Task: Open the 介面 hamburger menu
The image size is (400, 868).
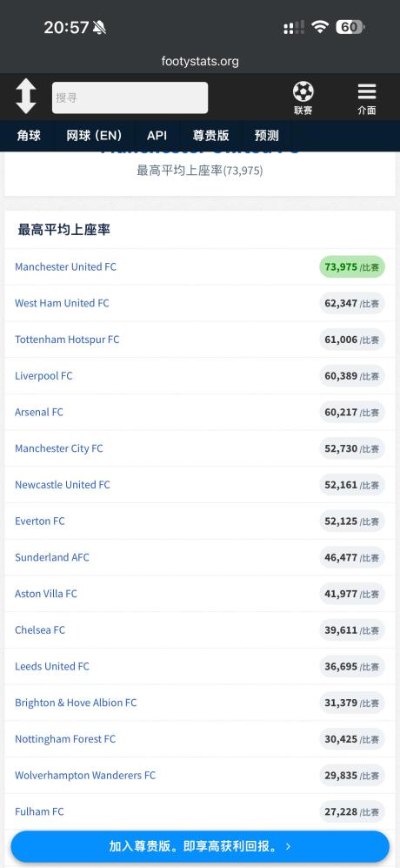Action: [x=367, y=98]
